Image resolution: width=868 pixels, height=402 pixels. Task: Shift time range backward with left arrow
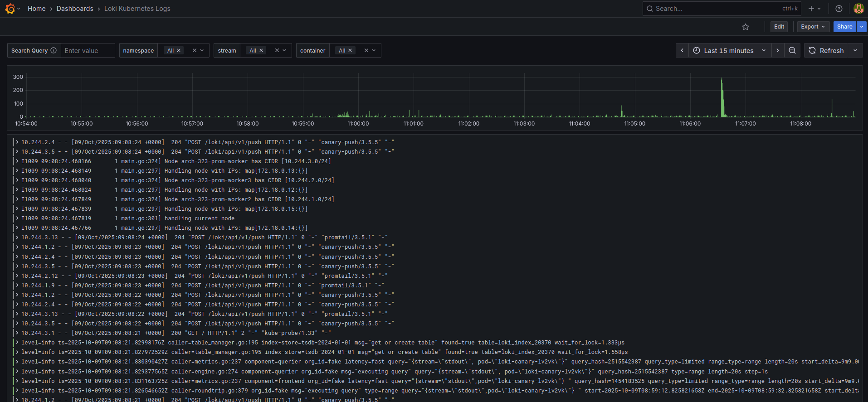pyautogui.click(x=682, y=50)
